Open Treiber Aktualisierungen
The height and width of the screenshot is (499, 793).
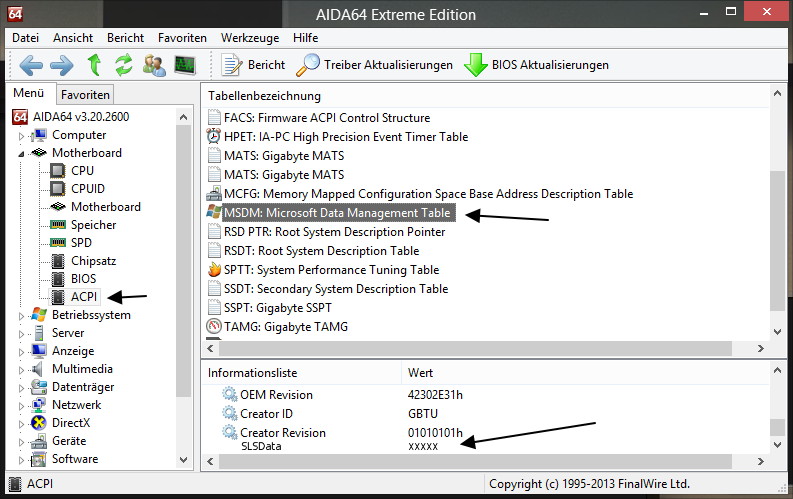coord(374,65)
